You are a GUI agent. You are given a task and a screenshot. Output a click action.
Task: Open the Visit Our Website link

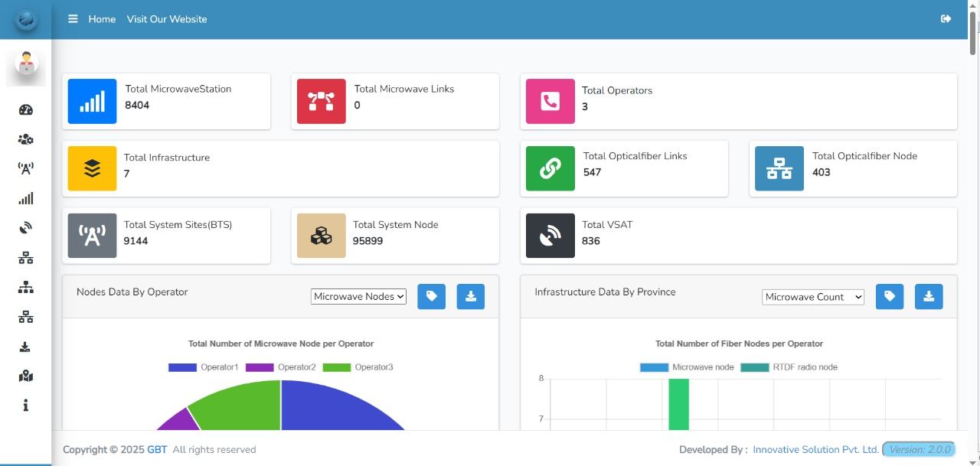[x=167, y=19]
